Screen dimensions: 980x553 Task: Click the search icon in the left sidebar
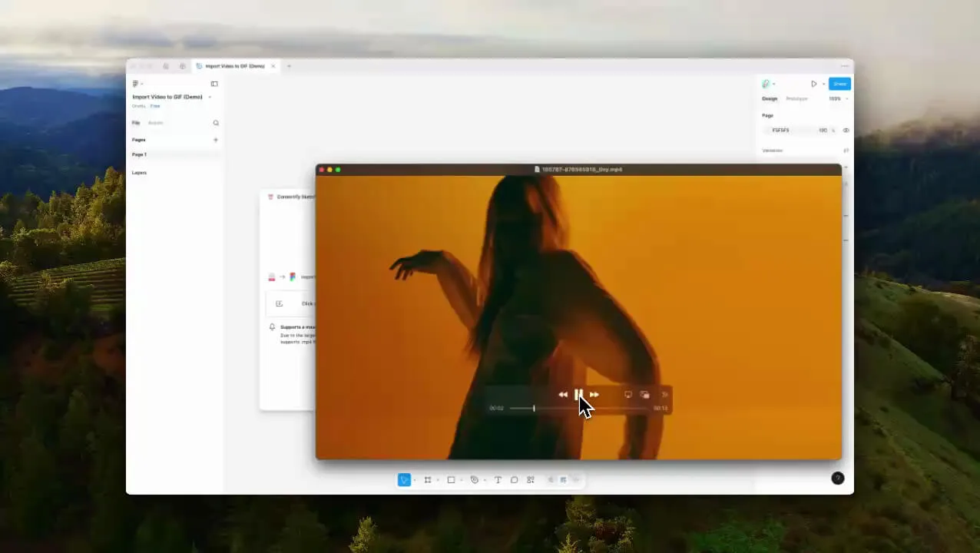[216, 123]
